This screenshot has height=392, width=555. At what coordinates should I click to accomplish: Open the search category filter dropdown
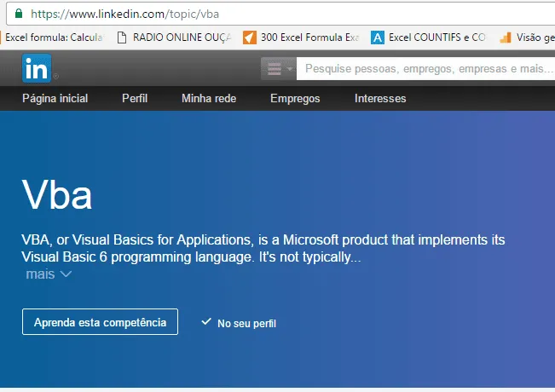pos(279,69)
